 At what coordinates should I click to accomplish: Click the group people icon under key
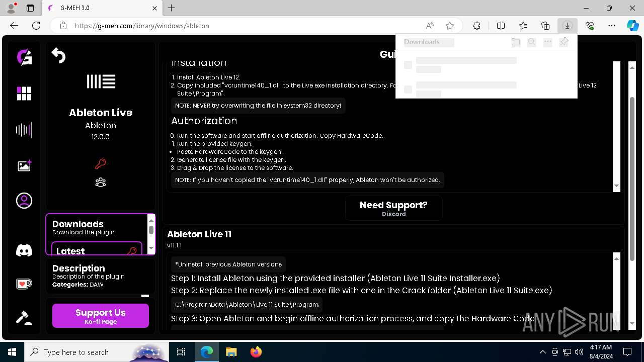point(101,182)
